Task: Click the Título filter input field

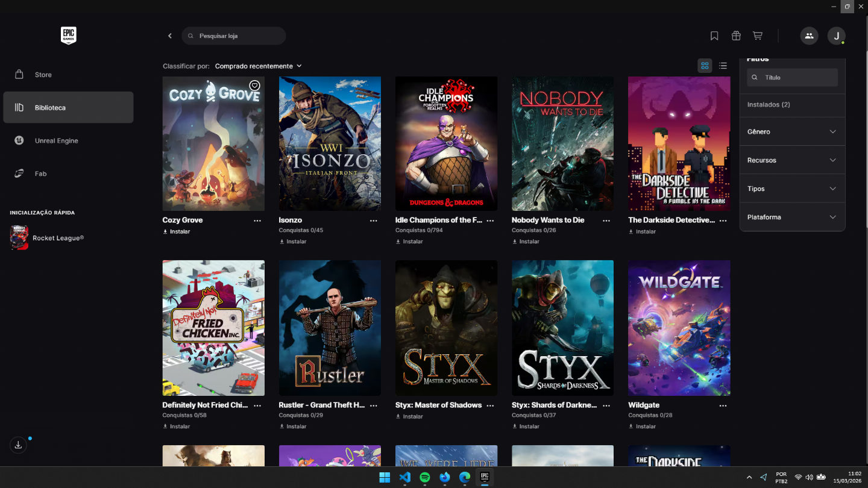Action: pos(792,77)
